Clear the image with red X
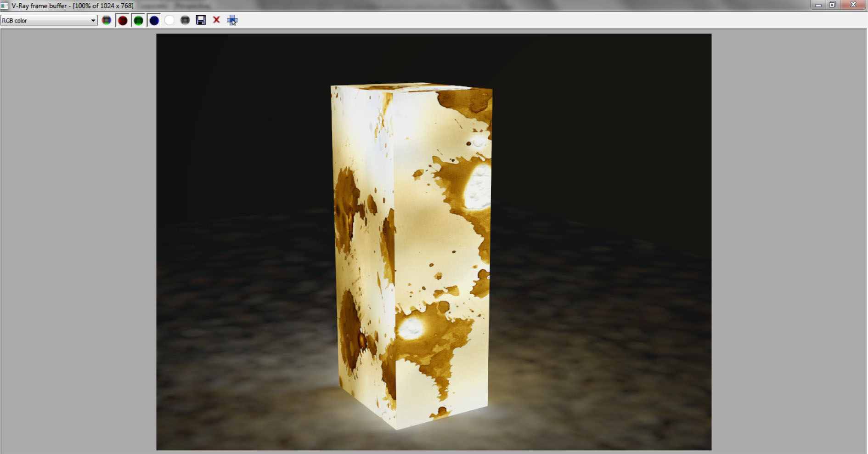The width and height of the screenshot is (868, 454). pyautogui.click(x=216, y=20)
